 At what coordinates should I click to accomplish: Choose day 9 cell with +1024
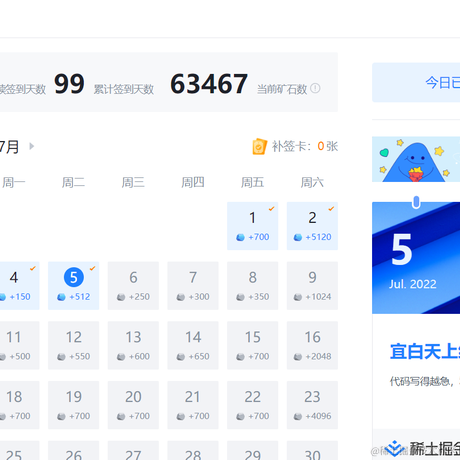click(x=312, y=286)
